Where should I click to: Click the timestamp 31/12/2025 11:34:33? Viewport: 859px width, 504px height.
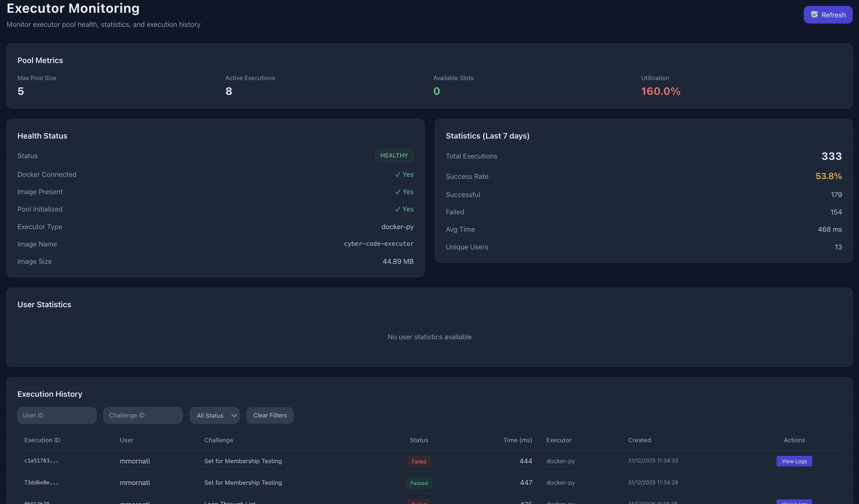[653, 461]
